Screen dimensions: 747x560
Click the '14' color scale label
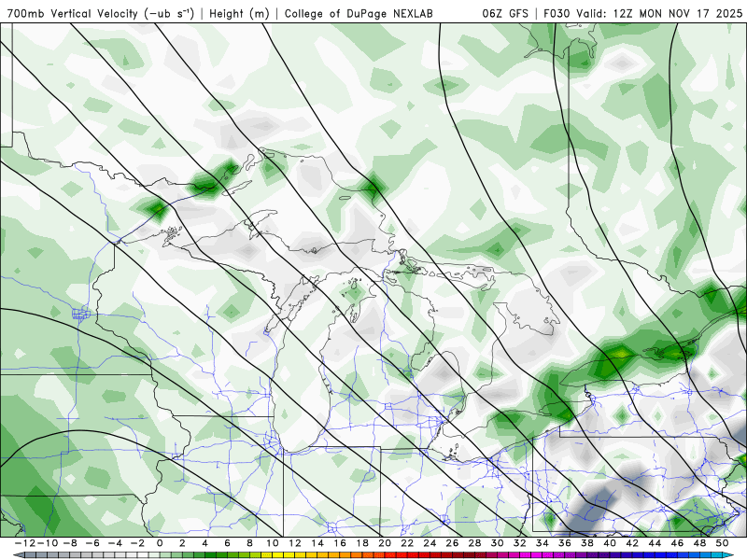317,543
